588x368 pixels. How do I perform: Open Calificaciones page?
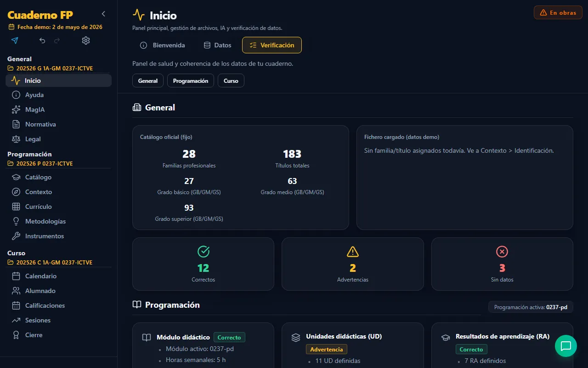[58, 305]
